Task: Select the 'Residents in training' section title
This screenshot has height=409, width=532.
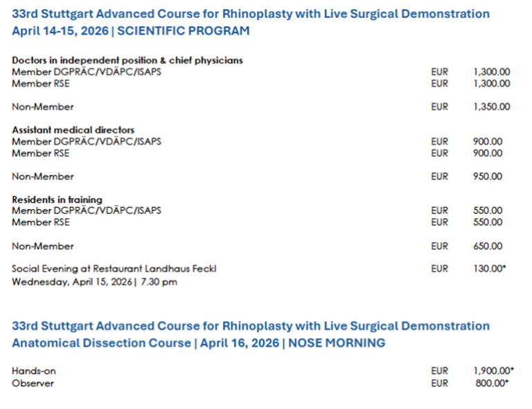Action: click(x=57, y=199)
